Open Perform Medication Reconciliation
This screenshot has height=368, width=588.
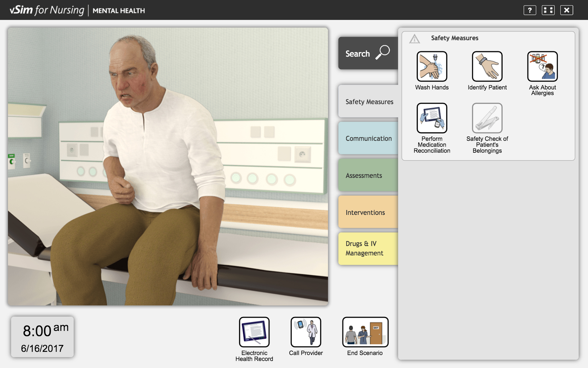(x=432, y=118)
